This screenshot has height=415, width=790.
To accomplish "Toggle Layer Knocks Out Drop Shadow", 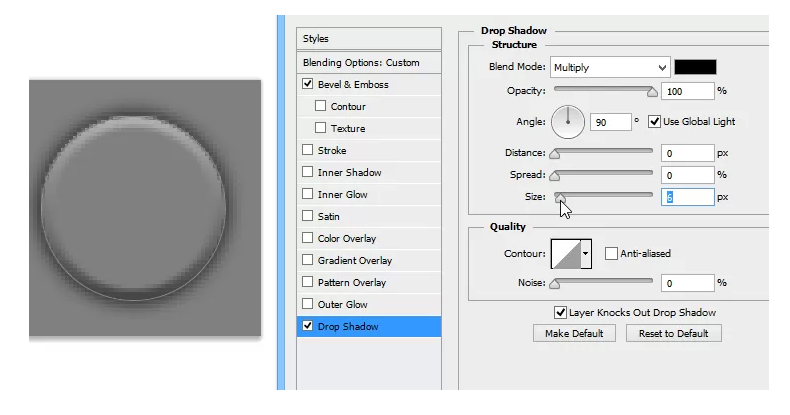I will tap(561, 313).
